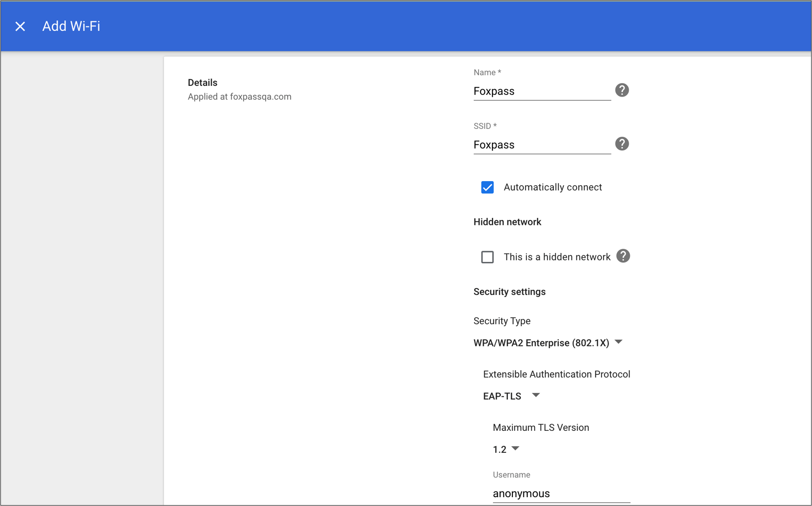Select the 'Details' heading text
The height and width of the screenshot is (506, 812).
203,83
